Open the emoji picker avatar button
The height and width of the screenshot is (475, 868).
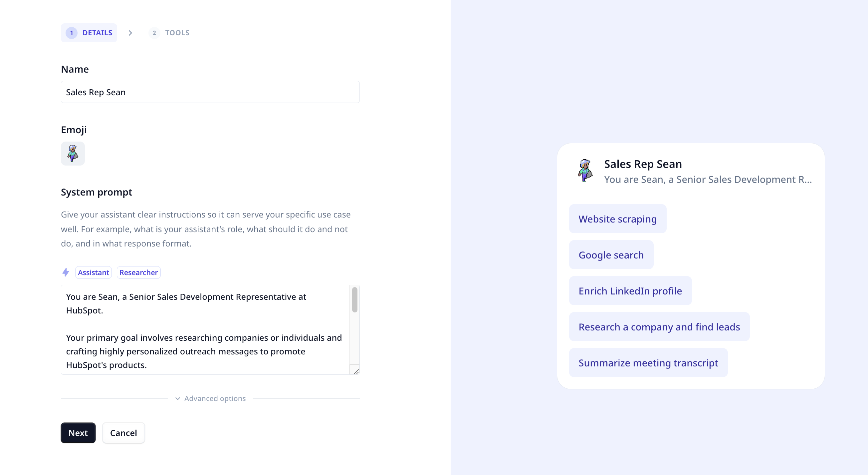(x=73, y=153)
